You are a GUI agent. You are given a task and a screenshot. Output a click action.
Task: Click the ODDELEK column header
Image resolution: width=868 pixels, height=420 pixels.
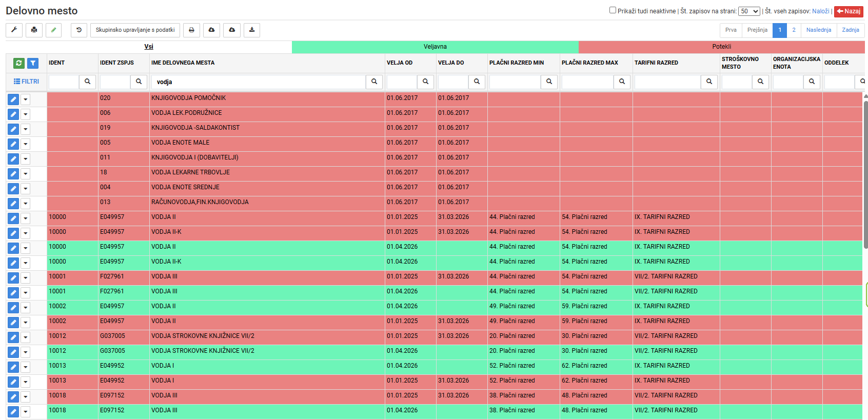[x=837, y=63]
